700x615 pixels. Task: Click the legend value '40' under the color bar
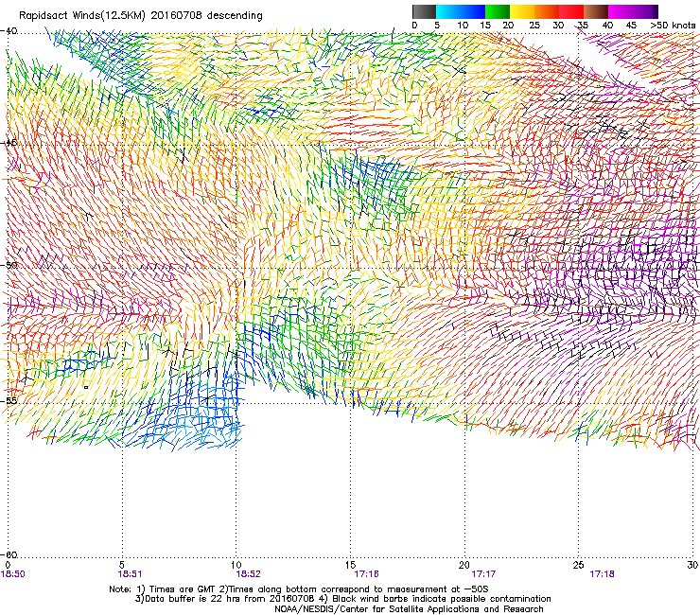(607, 26)
